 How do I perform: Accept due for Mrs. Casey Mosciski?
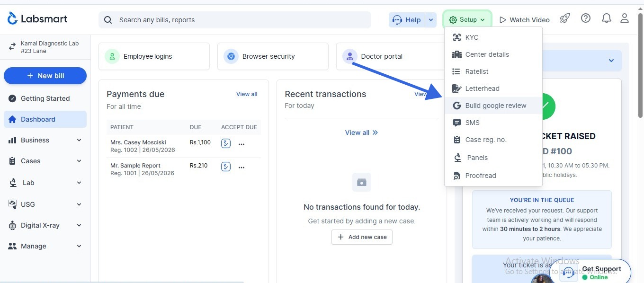[x=226, y=143]
